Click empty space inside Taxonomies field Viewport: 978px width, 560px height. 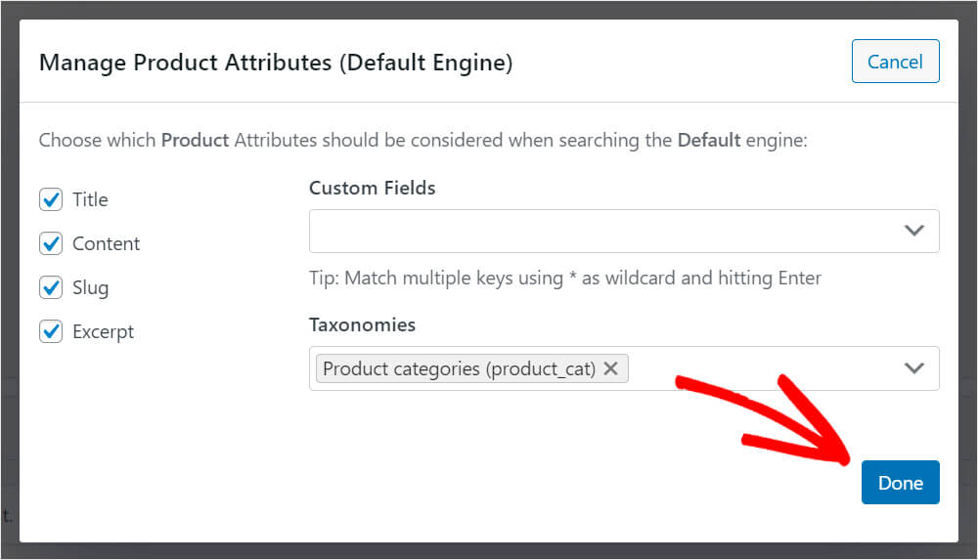coord(761,368)
